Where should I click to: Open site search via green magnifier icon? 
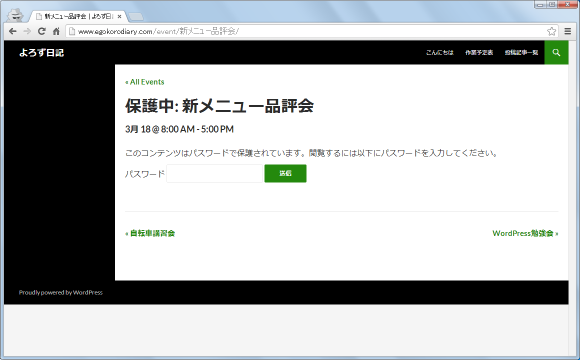click(556, 53)
